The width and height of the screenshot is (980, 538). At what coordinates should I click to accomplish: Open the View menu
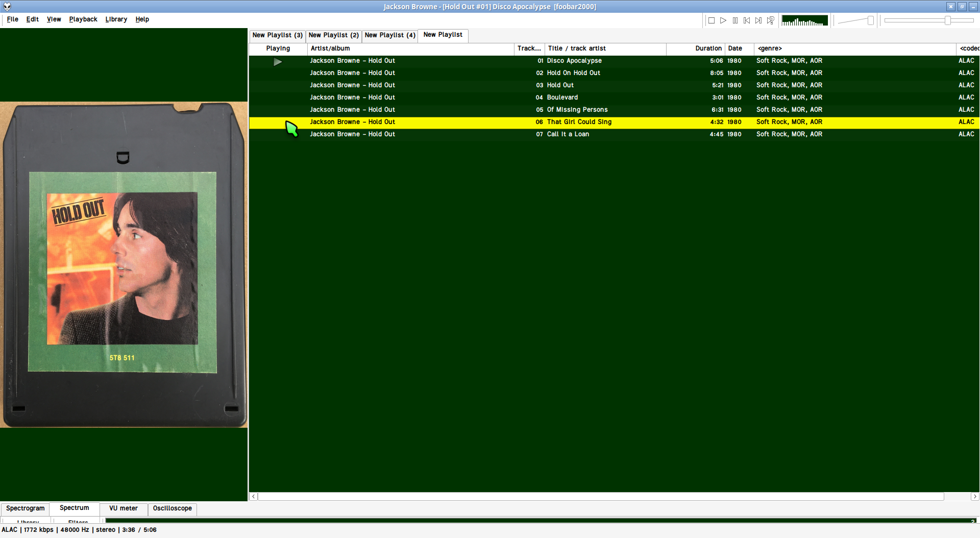click(x=54, y=19)
